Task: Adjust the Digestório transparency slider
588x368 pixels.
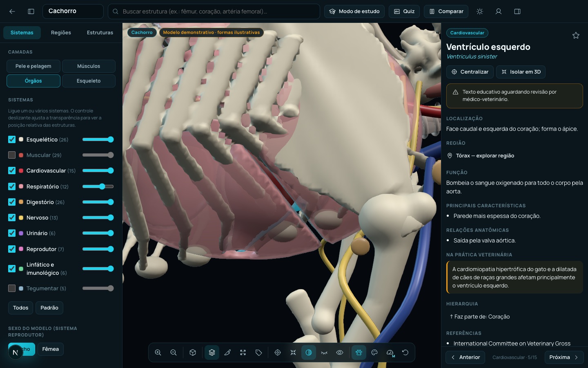Action: coord(98,202)
